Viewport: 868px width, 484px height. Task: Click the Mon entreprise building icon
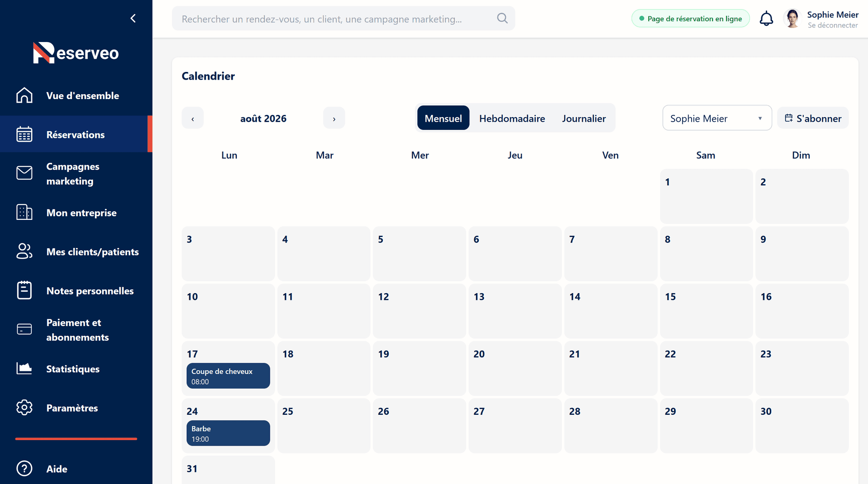(24, 212)
